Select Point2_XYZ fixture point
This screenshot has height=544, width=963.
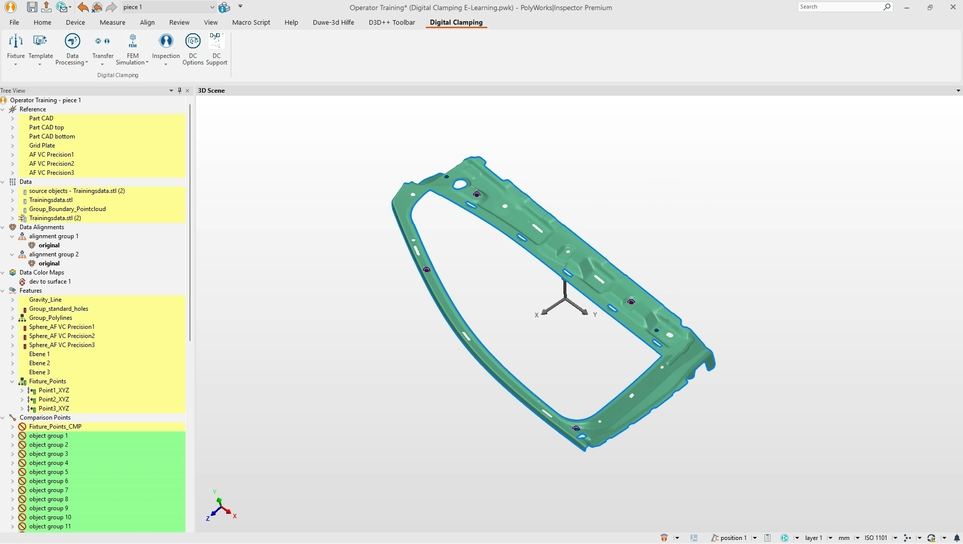point(54,400)
